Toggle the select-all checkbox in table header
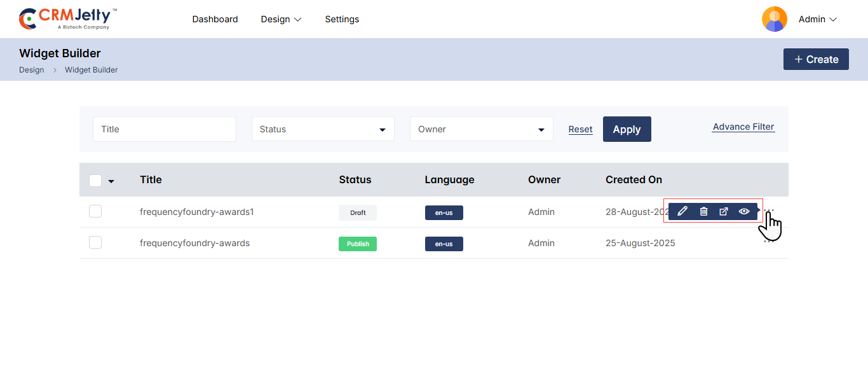The image size is (868, 381). tap(95, 181)
